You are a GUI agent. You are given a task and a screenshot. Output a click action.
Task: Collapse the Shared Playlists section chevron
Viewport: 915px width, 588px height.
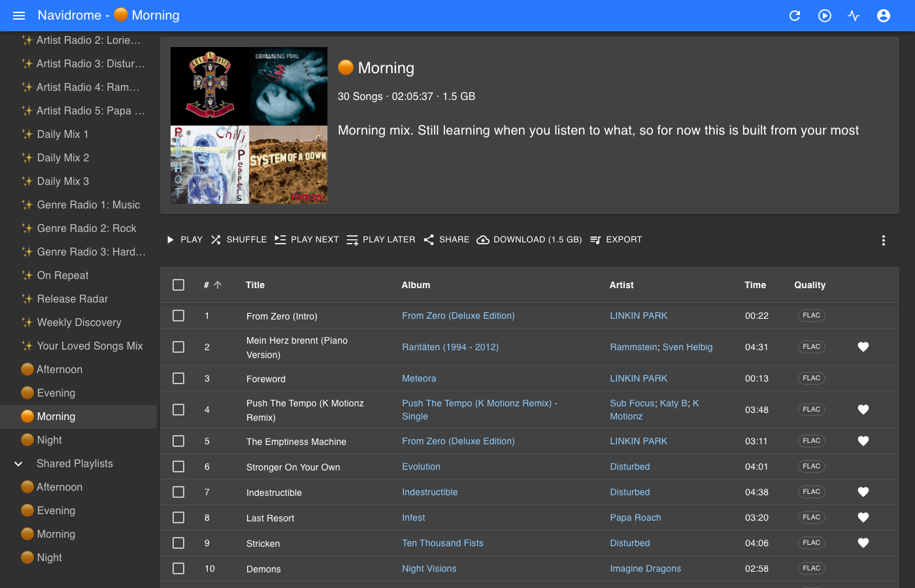(x=18, y=464)
